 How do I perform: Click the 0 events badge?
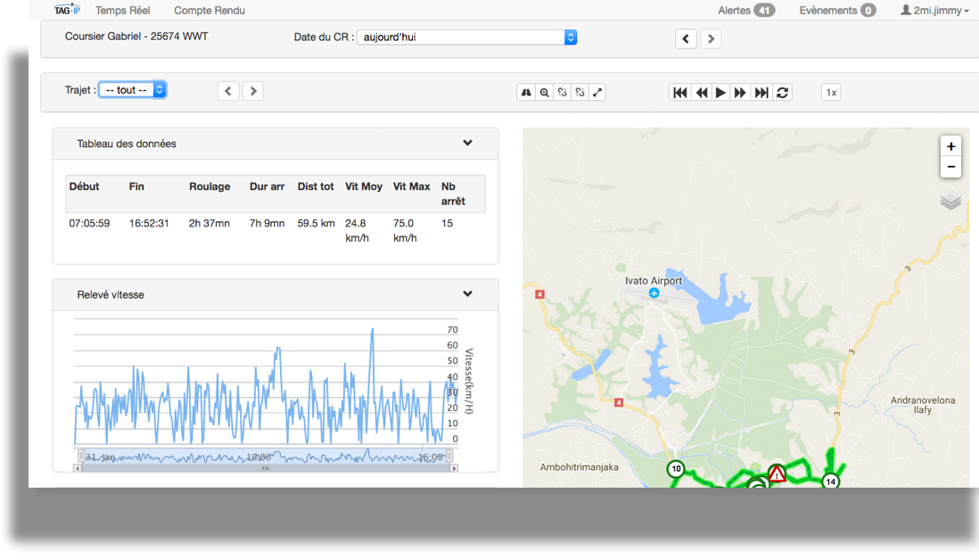click(868, 11)
